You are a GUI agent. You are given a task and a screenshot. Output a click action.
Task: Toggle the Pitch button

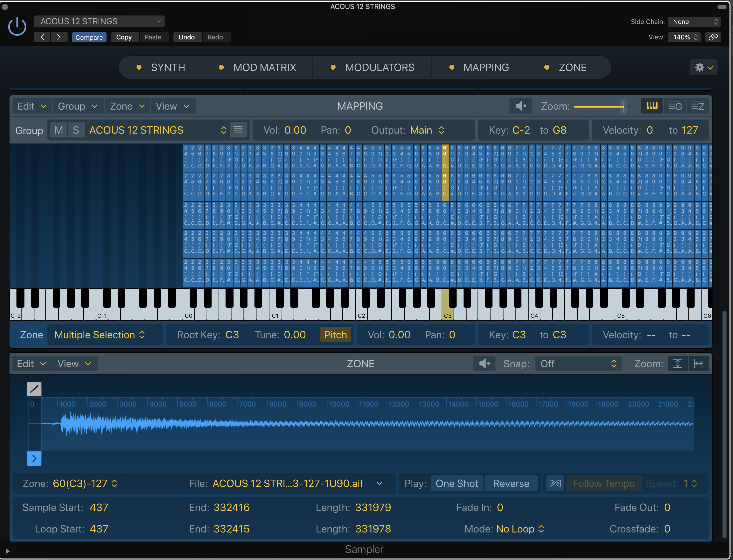[x=336, y=335]
